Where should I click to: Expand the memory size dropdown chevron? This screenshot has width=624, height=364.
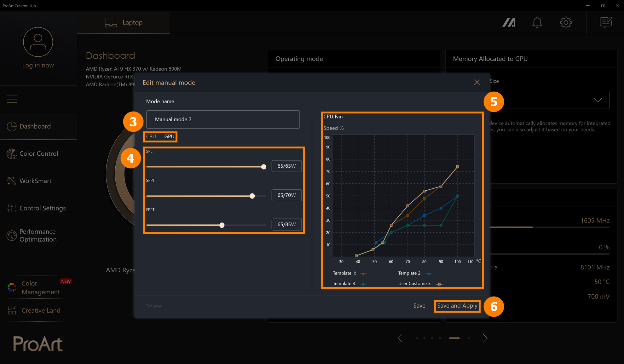598,100
